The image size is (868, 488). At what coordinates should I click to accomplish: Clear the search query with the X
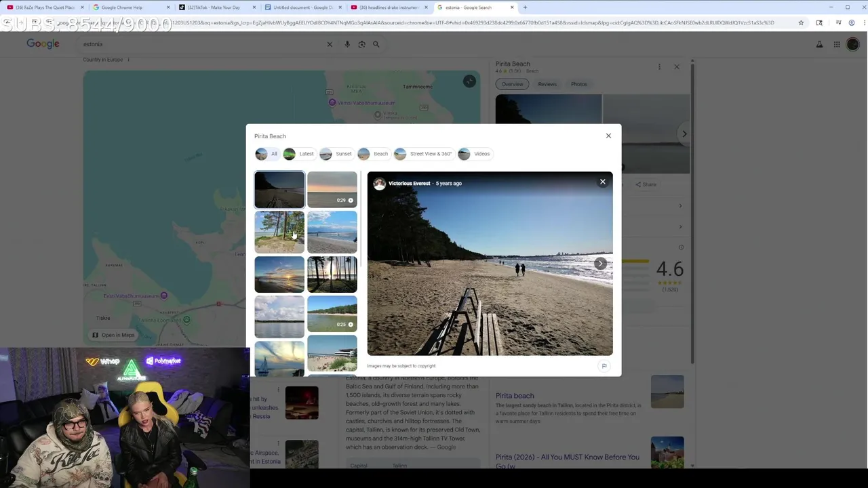point(330,44)
